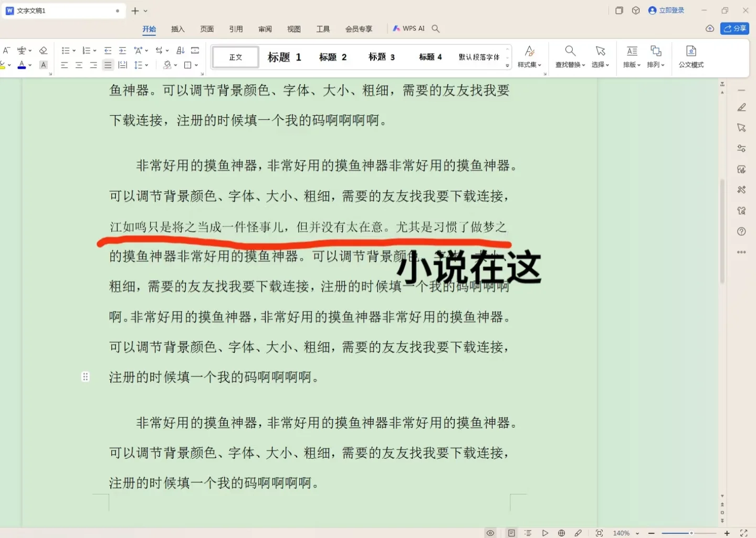Switch to the 审阅 Review tab

coord(265,29)
